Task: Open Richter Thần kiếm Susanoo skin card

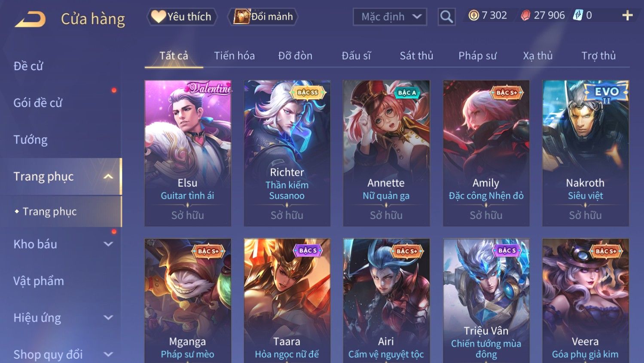Action: pyautogui.click(x=287, y=153)
